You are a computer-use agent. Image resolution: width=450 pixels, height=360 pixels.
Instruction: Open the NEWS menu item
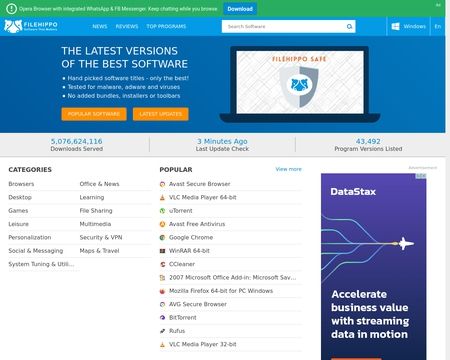coord(100,26)
